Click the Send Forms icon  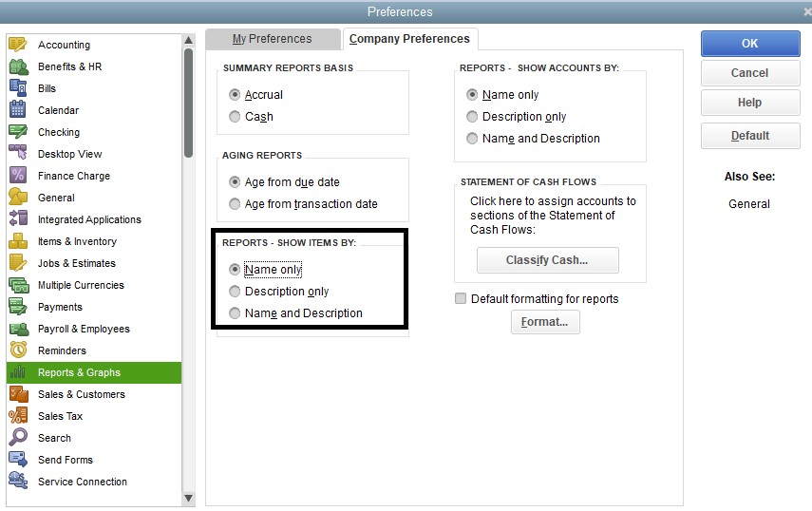pos(18,459)
